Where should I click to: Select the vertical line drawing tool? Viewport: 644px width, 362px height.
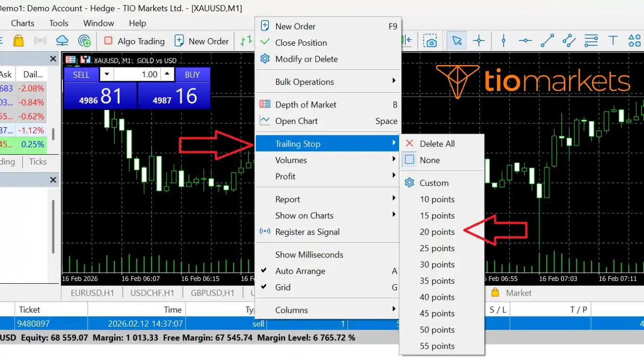[x=504, y=41]
